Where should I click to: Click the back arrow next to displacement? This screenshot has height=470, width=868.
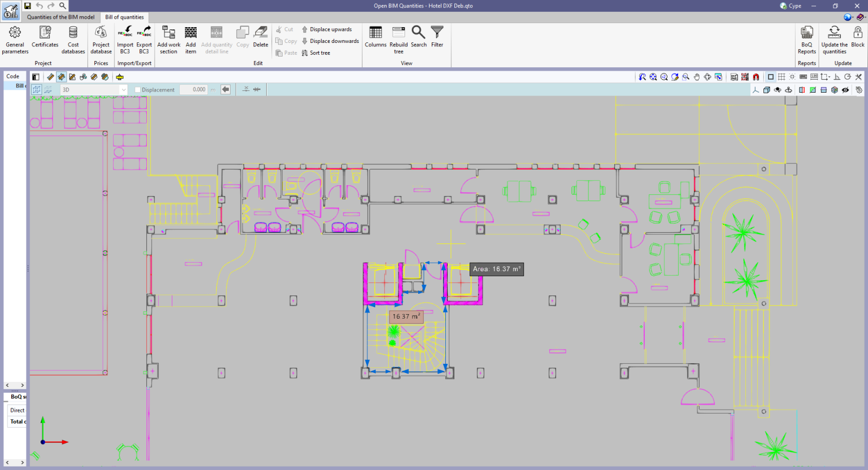pos(225,89)
